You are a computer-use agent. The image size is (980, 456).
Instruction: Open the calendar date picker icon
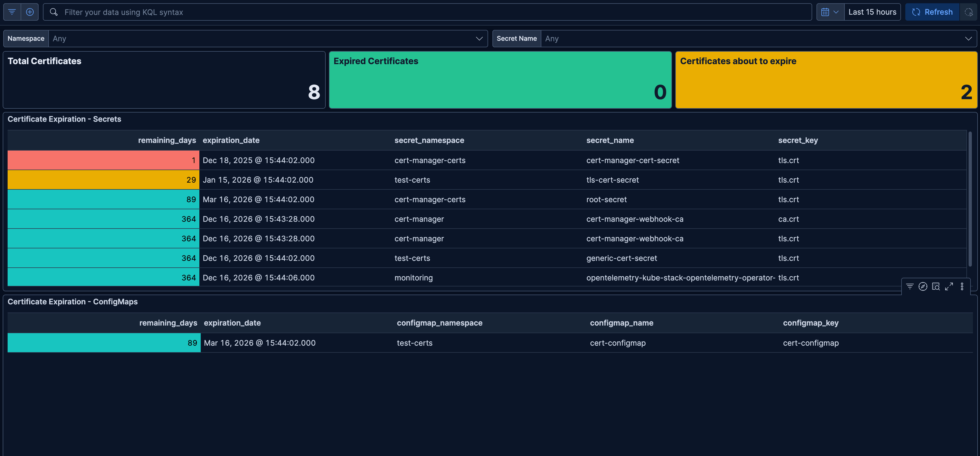click(x=825, y=12)
